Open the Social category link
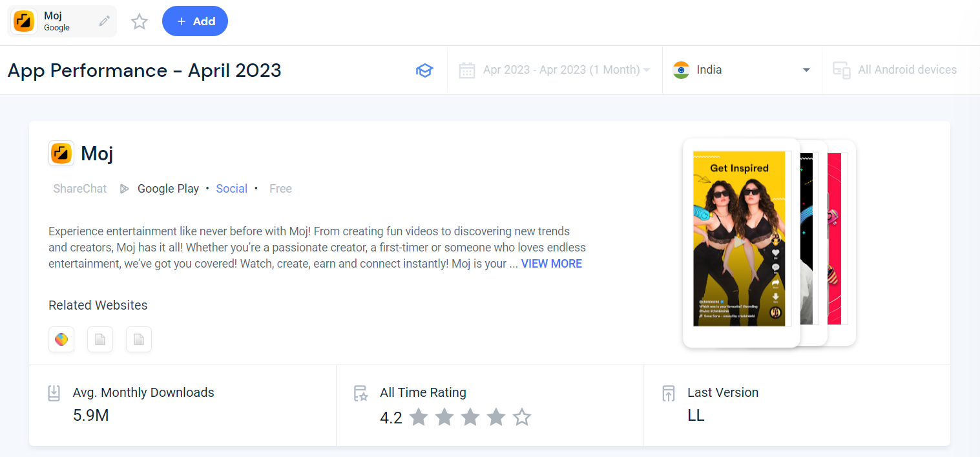980x457 pixels. tap(232, 189)
